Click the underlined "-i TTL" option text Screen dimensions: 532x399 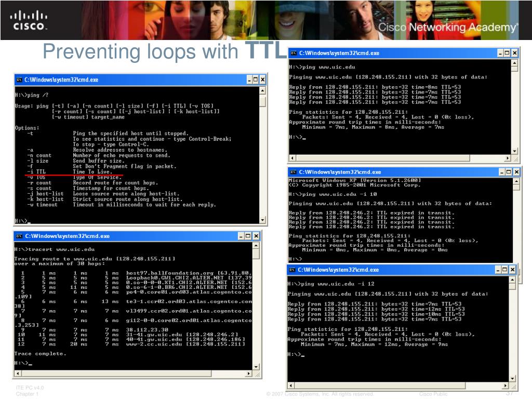coord(36,171)
